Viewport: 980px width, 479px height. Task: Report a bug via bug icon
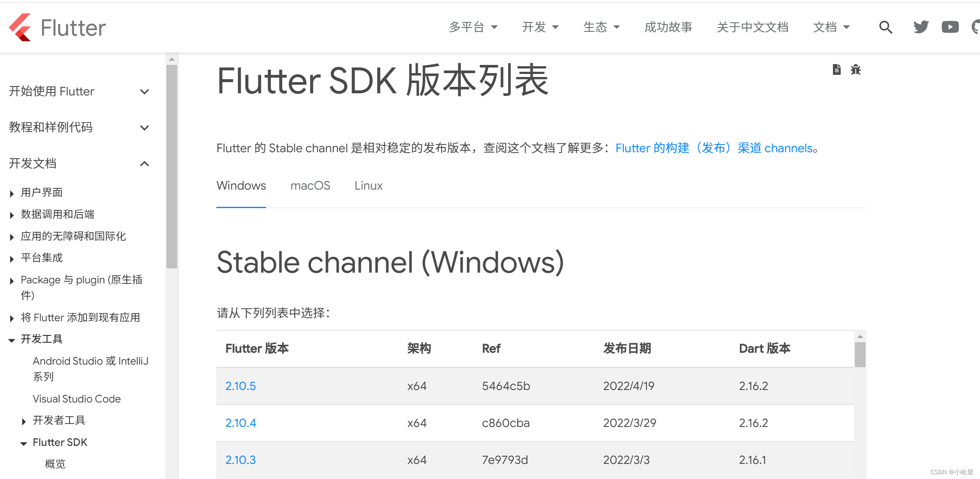[855, 69]
